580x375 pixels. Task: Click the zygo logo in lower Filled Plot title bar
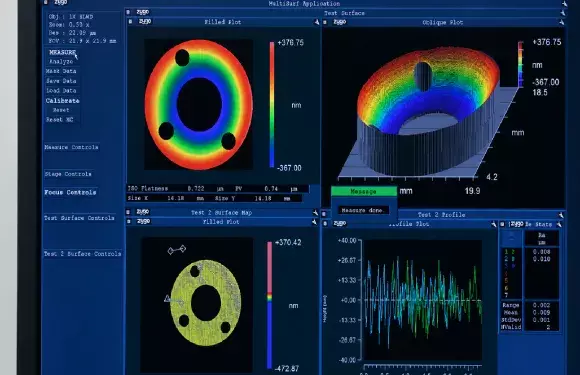click(143, 221)
